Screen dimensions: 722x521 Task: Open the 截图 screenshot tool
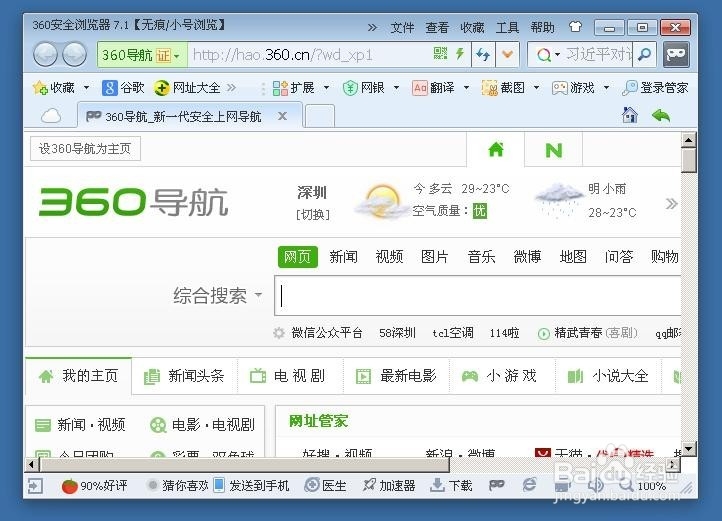pos(503,88)
